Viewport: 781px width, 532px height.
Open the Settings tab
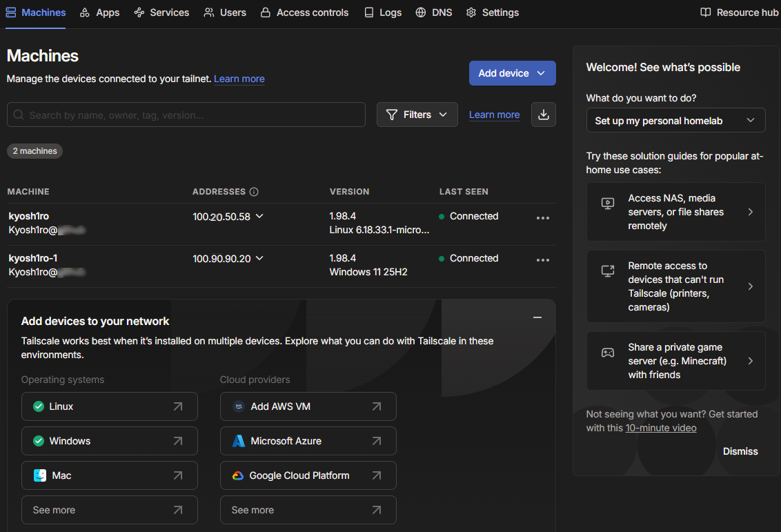(x=493, y=12)
